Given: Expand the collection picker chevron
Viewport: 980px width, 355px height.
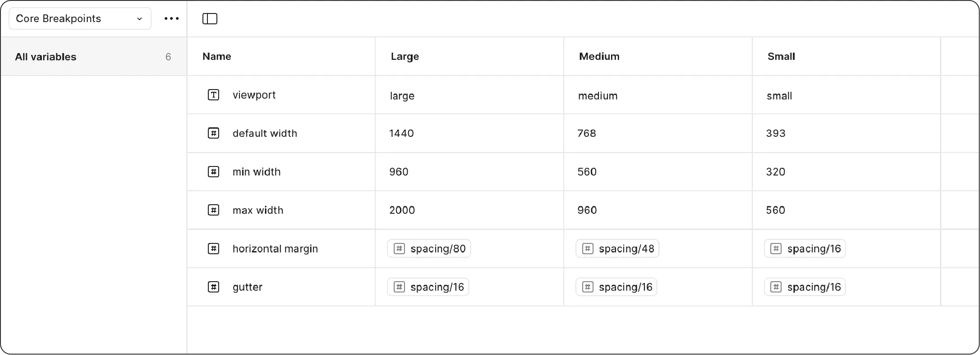Looking at the screenshot, I should pos(139,19).
